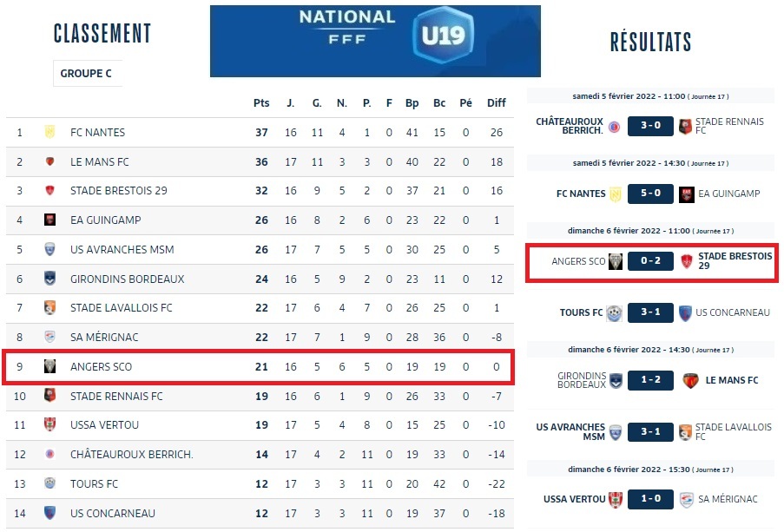Click the US Concarneau crest in standings
The height and width of the screenshot is (532, 784).
pyautogui.click(x=49, y=513)
